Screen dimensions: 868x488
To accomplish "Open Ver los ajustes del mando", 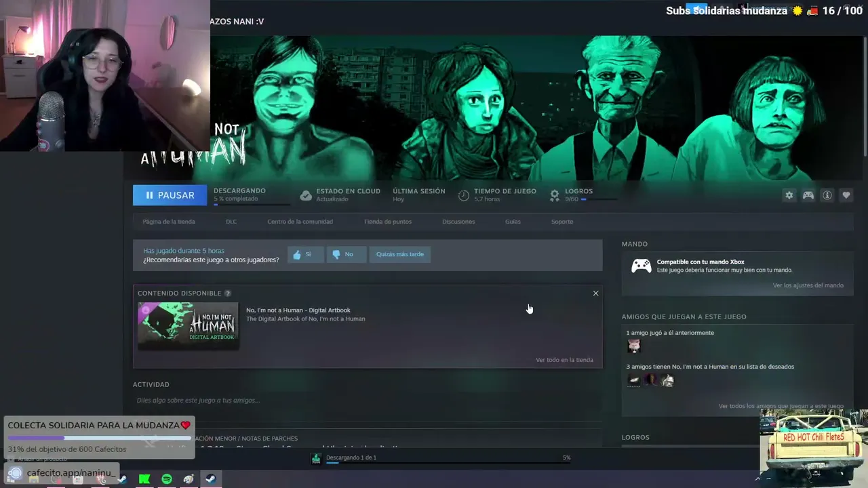I will coord(808,285).
